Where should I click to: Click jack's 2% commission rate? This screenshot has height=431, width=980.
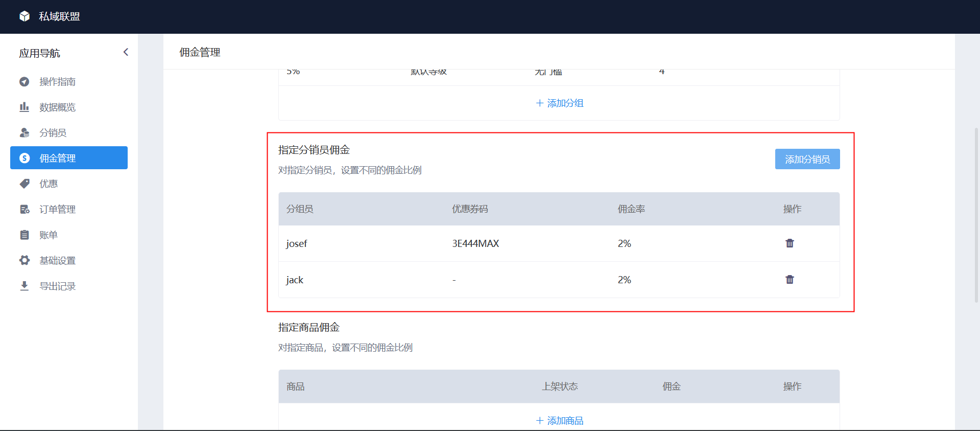pyautogui.click(x=625, y=280)
